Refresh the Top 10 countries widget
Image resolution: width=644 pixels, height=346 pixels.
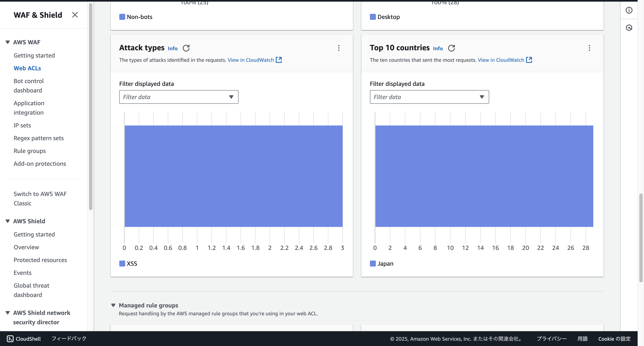point(451,48)
